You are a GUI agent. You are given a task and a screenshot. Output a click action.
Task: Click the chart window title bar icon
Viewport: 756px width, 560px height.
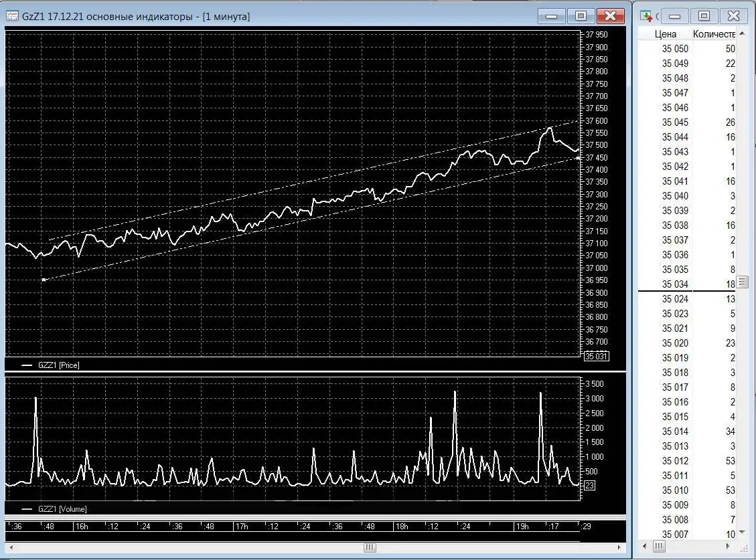[12, 16]
